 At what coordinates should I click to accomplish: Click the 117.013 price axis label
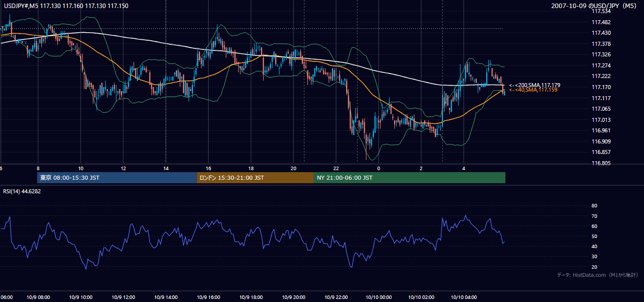click(x=601, y=120)
